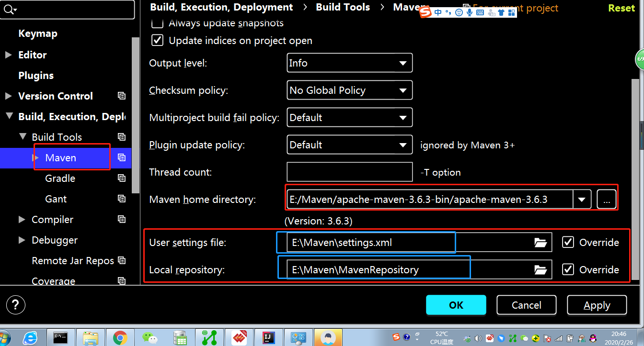Click the Reset link
644x346 pixels.
tap(621, 8)
